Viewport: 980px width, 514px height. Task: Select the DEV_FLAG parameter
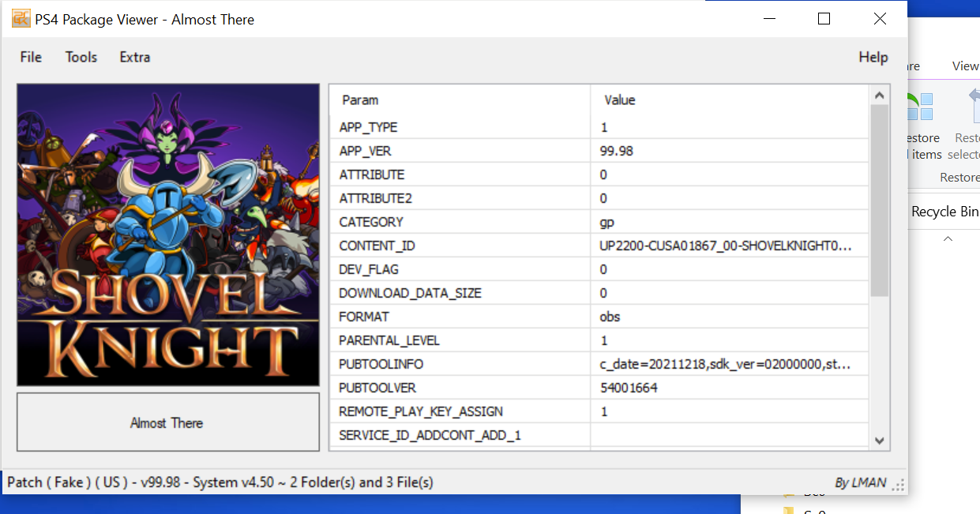point(369,269)
